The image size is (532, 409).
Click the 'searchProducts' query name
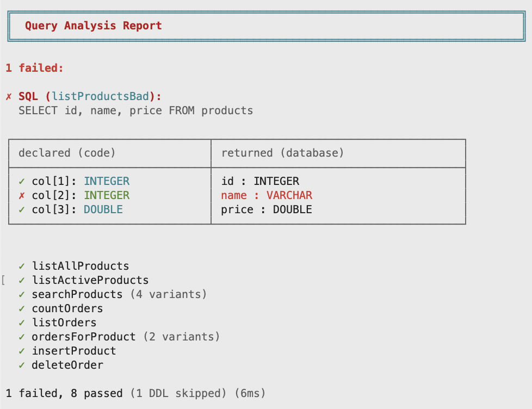[77, 294]
